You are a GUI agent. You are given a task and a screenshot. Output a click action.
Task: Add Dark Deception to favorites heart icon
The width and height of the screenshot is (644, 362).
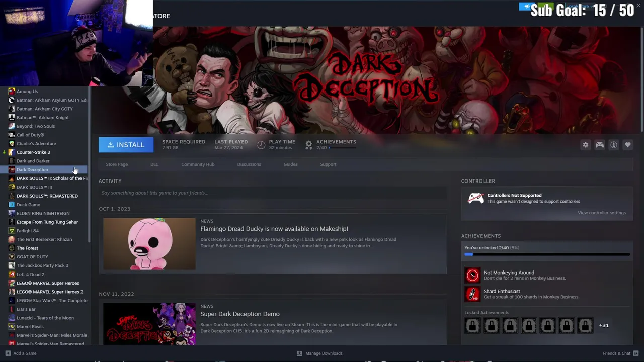(x=628, y=145)
